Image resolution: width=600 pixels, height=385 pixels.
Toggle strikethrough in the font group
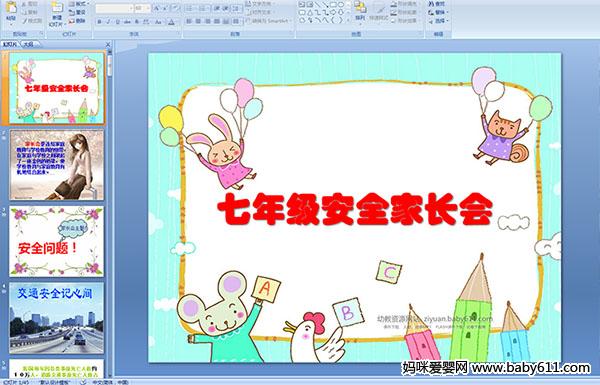click(x=127, y=22)
